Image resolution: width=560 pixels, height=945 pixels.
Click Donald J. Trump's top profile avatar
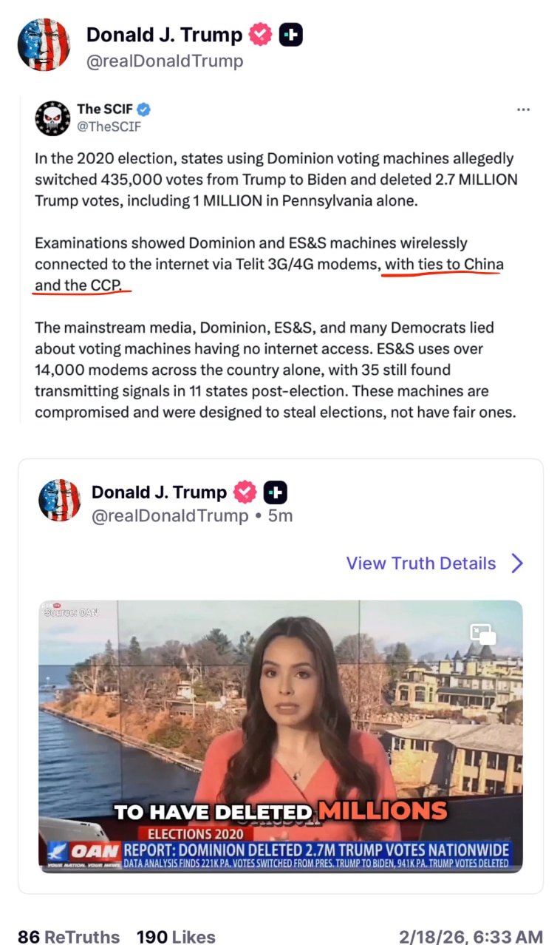coord(44,45)
